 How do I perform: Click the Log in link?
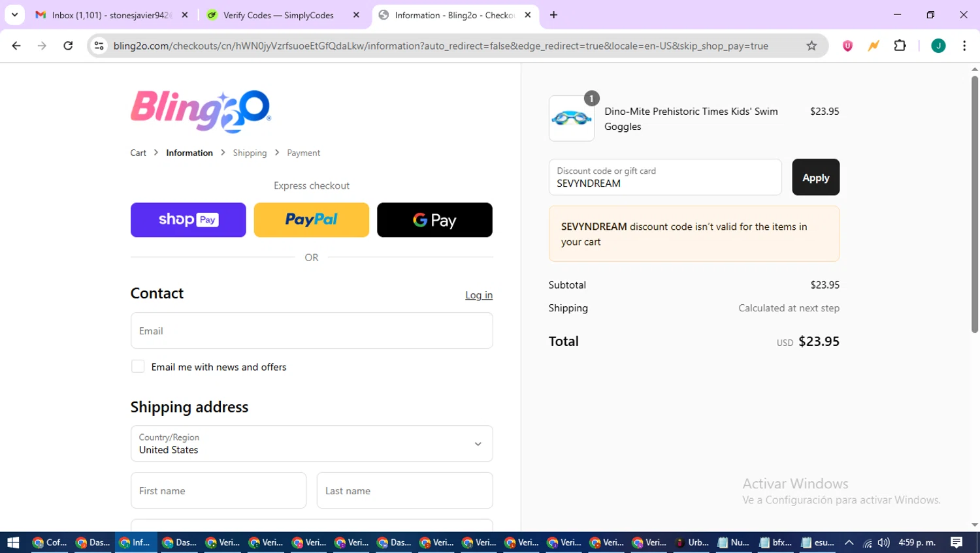click(479, 295)
